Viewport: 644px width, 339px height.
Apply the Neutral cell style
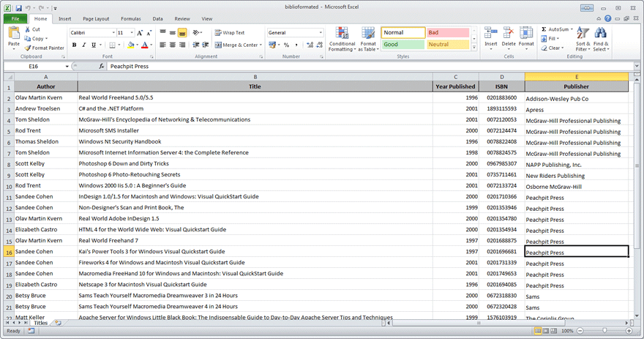point(448,45)
